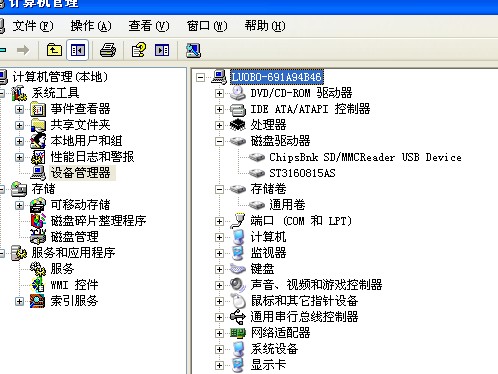Select the 系统工具 tree node
Image resolution: width=498 pixels, height=374 pixels.
point(56,93)
